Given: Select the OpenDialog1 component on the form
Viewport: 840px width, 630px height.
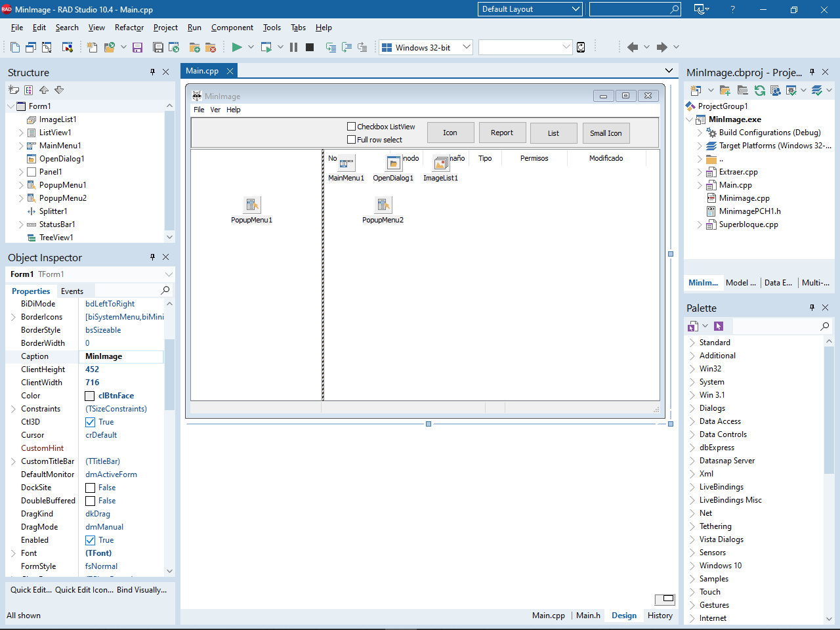Looking at the screenshot, I should click(x=393, y=163).
